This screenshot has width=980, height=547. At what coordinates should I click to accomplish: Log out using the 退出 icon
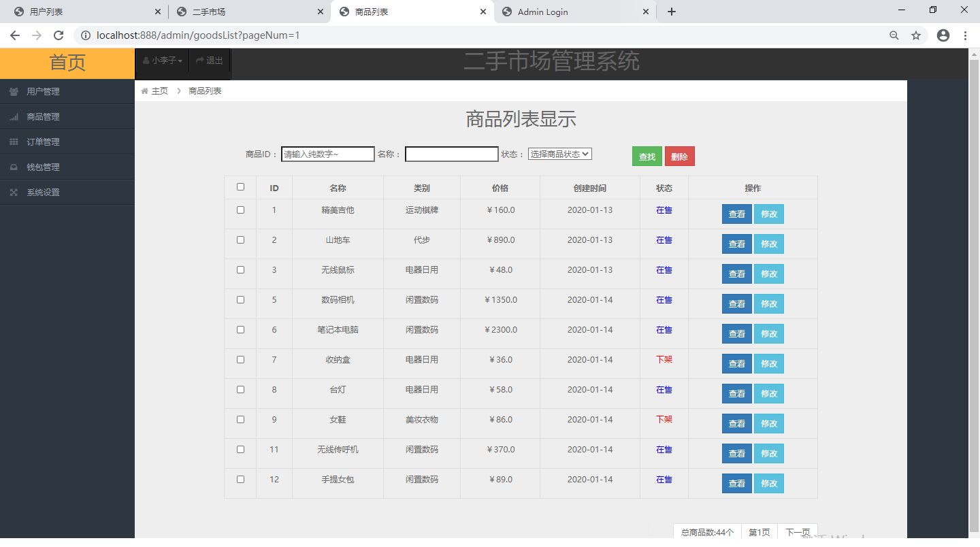click(x=199, y=61)
